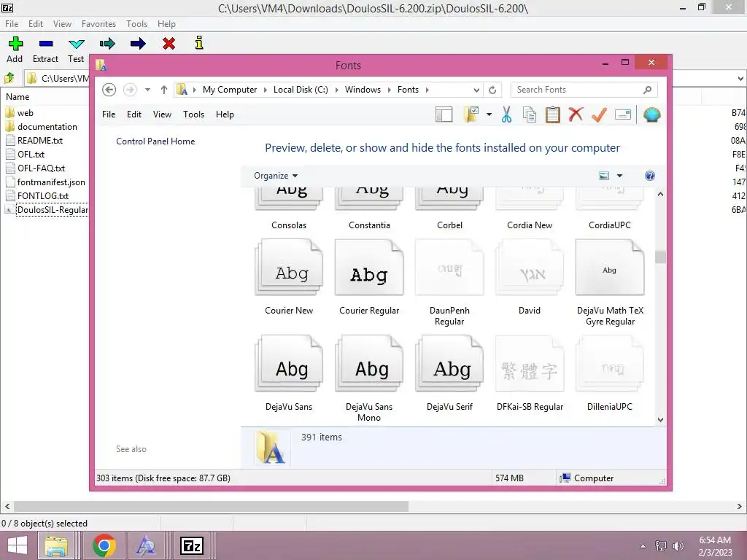Click the Copy icon in Fonts toolbar

[530, 114]
